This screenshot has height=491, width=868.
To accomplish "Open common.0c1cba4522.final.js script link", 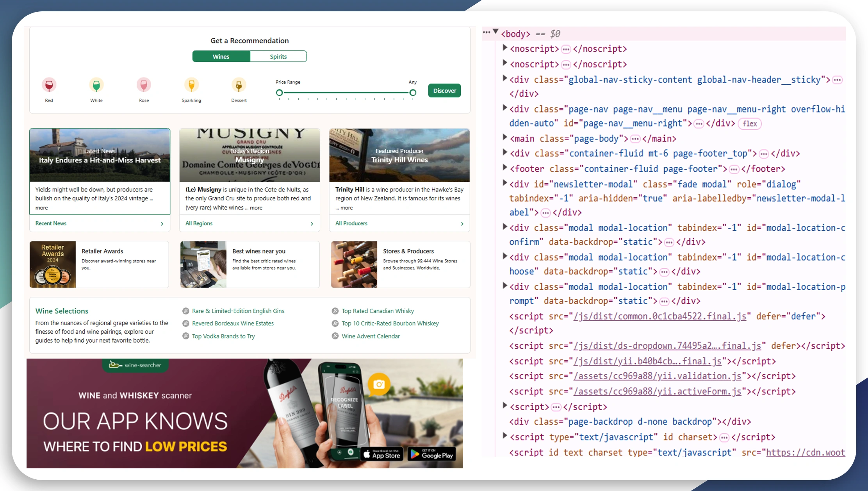I will point(659,316).
